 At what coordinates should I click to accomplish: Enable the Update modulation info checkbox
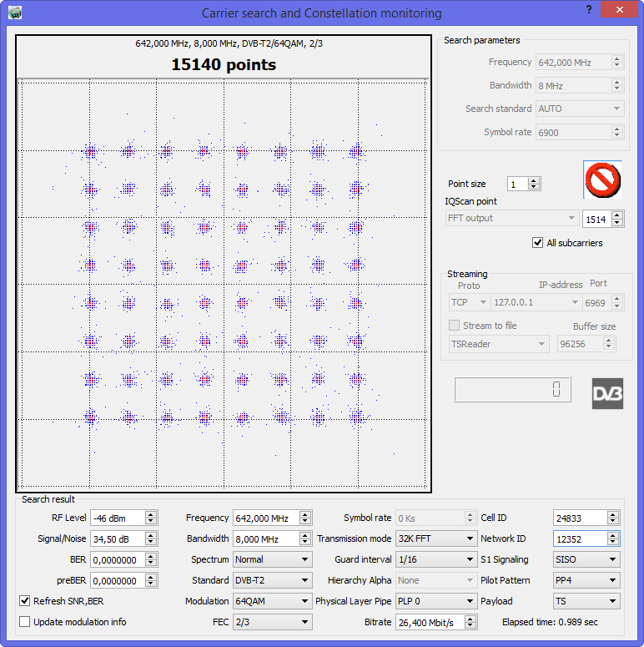click(x=25, y=621)
